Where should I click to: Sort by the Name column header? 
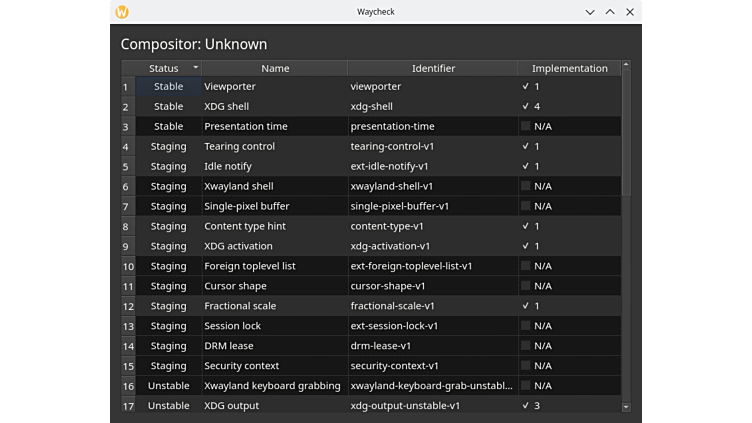click(x=275, y=68)
